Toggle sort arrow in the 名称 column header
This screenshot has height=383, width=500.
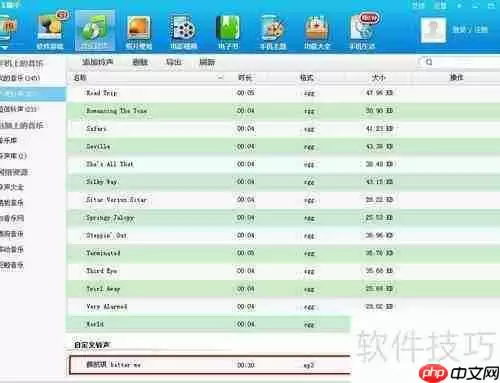tap(220, 78)
